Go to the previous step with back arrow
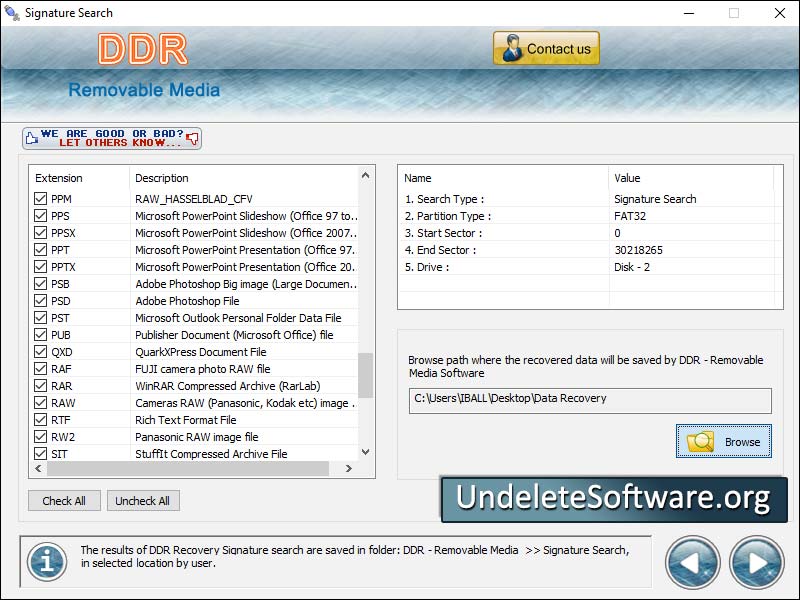This screenshot has height=600, width=800. tap(692, 563)
